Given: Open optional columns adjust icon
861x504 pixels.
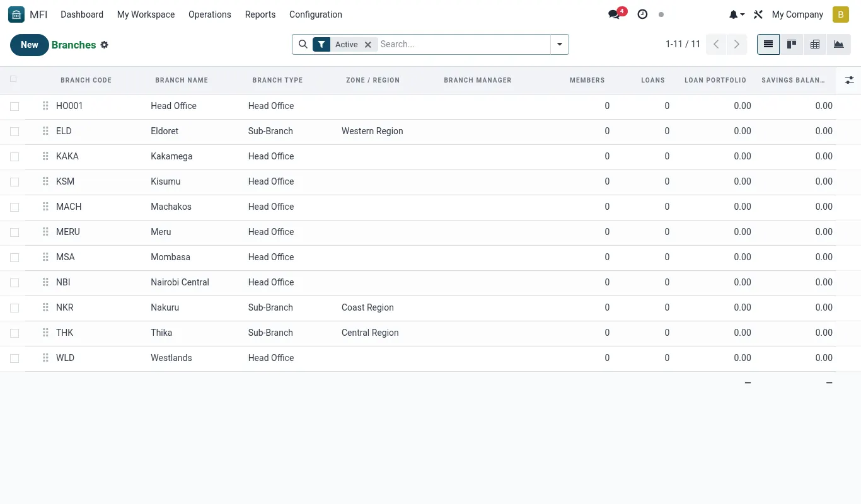Looking at the screenshot, I should point(849,80).
